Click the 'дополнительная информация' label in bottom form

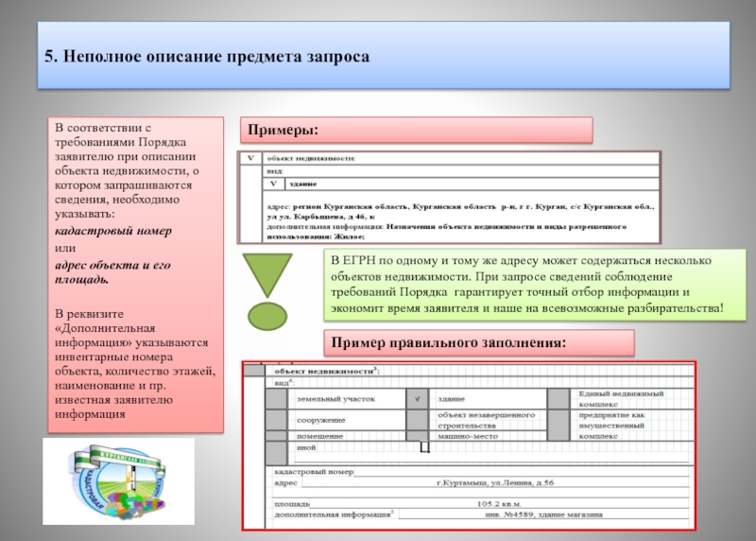334,515
